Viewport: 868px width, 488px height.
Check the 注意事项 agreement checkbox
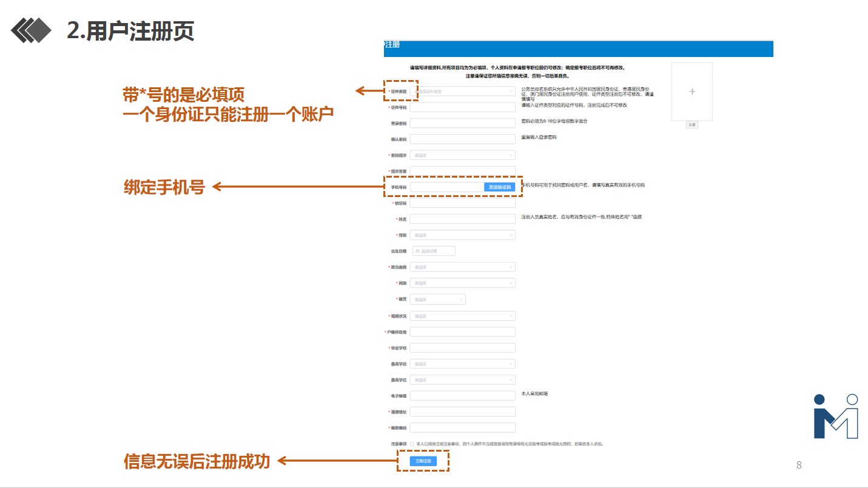click(412, 444)
